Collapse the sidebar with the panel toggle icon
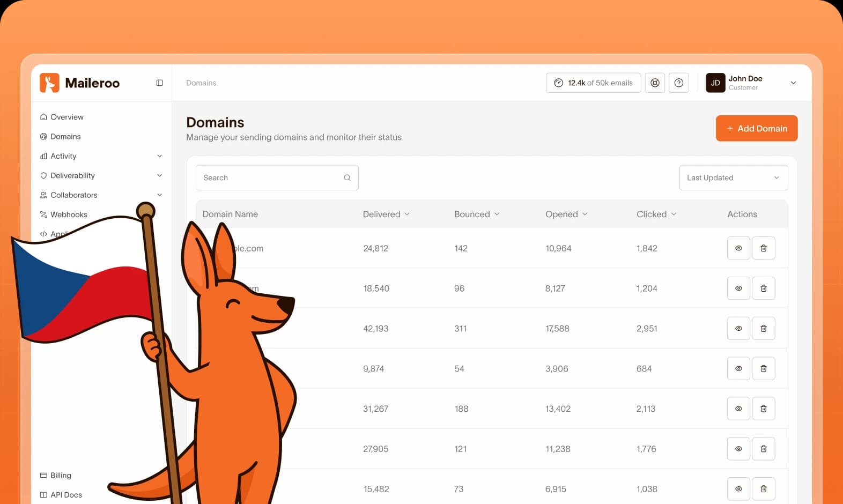Screen dimensions: 843x504 point(159,83)
